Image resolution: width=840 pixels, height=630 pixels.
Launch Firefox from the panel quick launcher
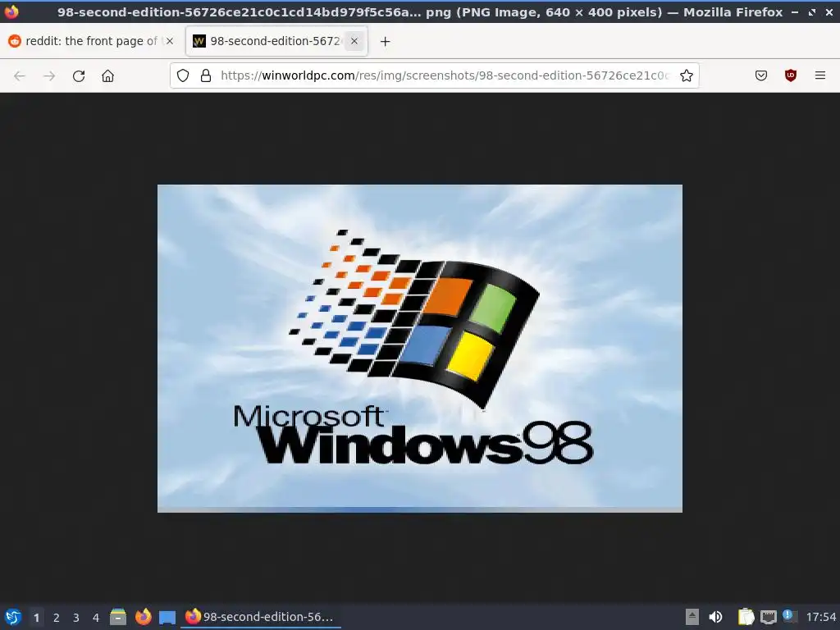(143, 617)
